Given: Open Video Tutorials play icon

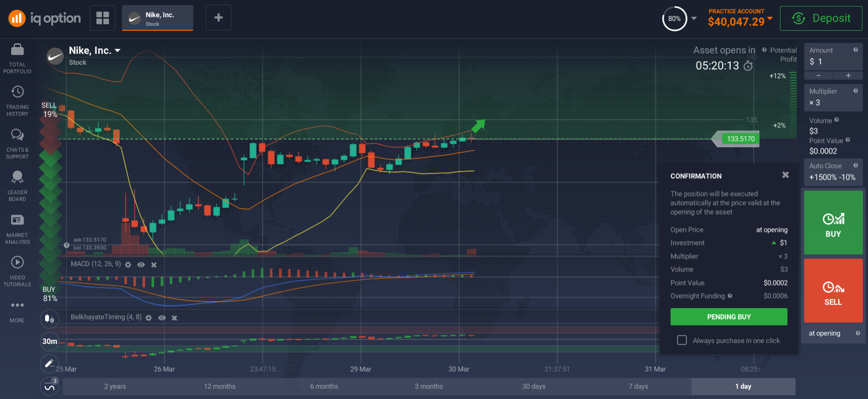Looking at the screenshot, I should [x=17, y=262].
